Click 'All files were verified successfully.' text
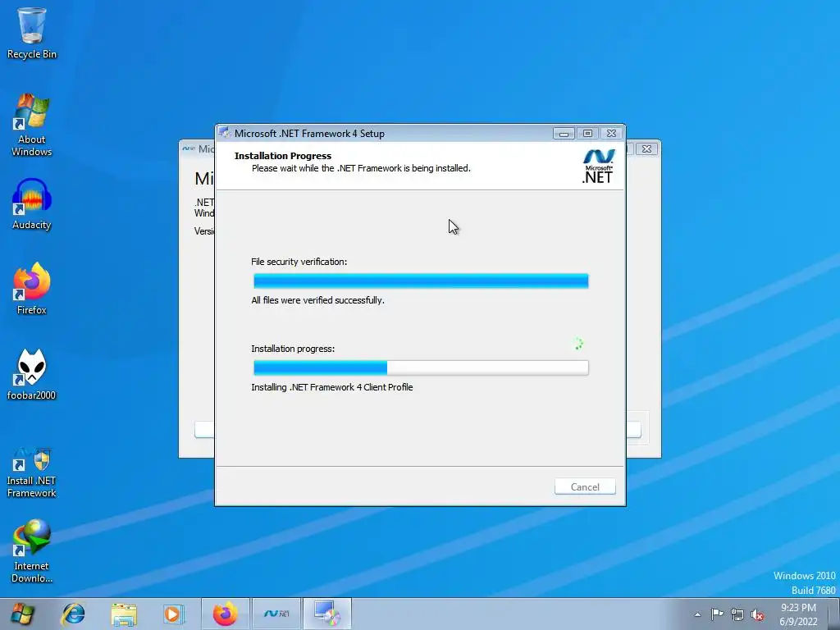Screen dimensions: 840x630 pos(317,300)
